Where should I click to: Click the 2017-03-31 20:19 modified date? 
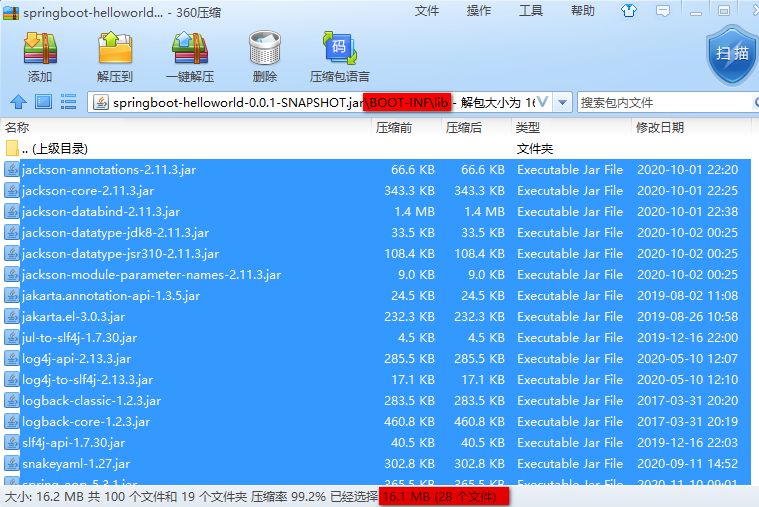(687, 421)
